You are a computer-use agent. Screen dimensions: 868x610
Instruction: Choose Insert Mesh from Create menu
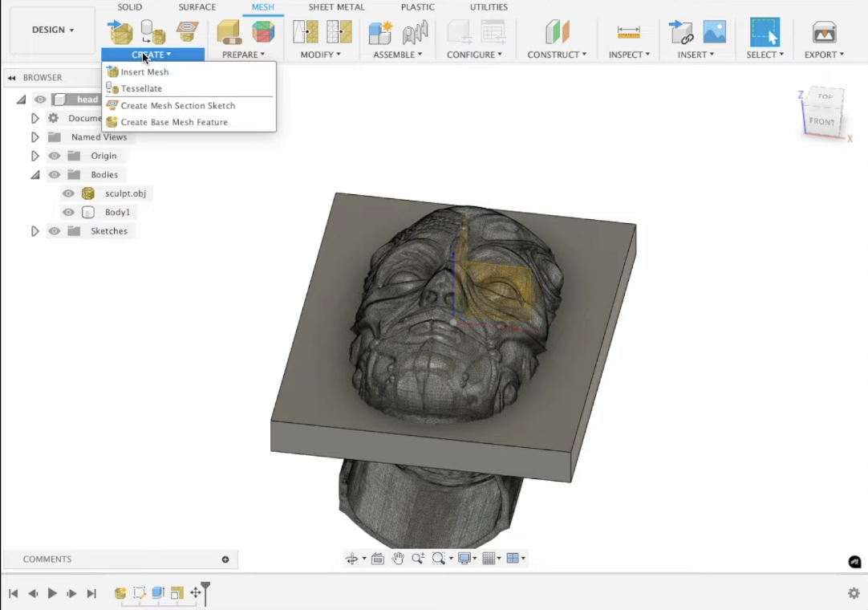[x=189, y=72]
